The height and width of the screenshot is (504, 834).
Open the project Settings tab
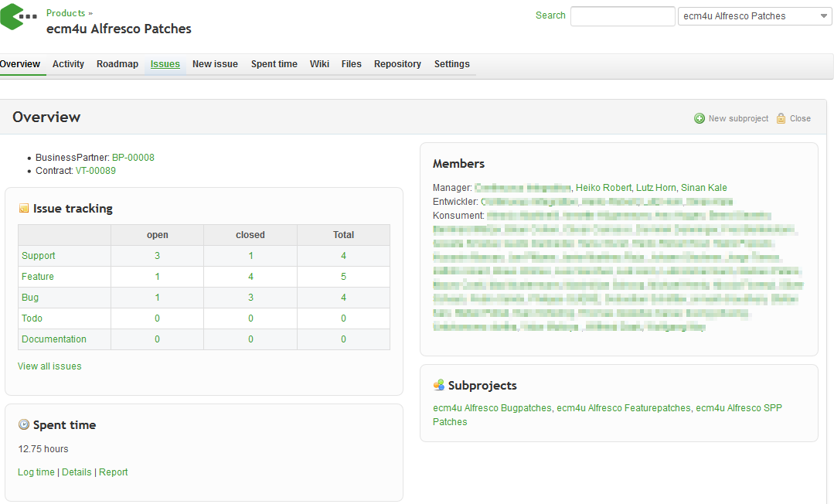[451, 64]
